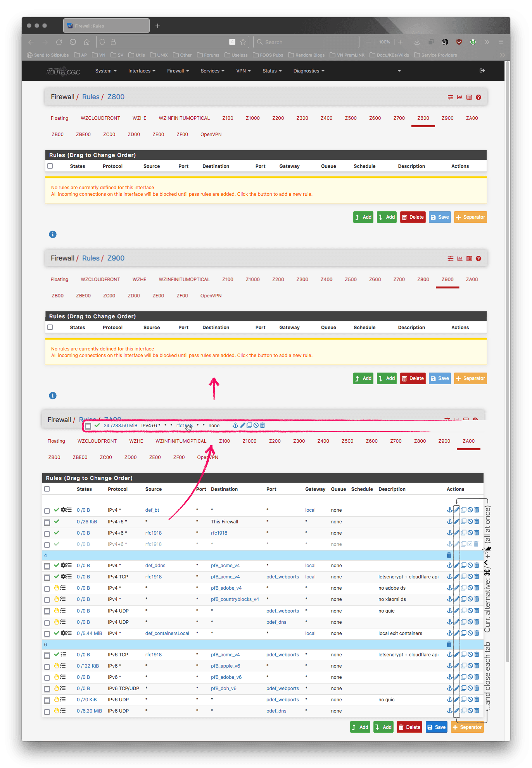The height and width of the screenshot is (768, 532).
Task: Open the VPN menu
Action: point(244,71)
